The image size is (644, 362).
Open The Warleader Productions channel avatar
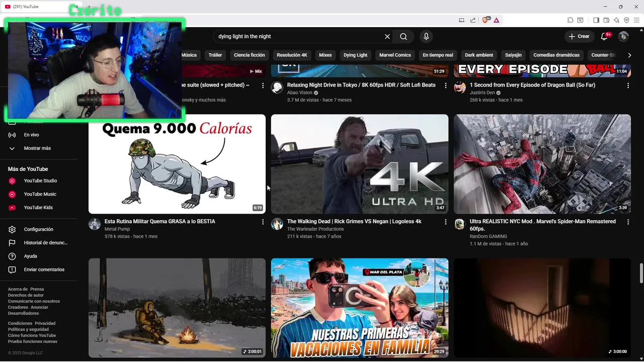(x=277, y=224)
